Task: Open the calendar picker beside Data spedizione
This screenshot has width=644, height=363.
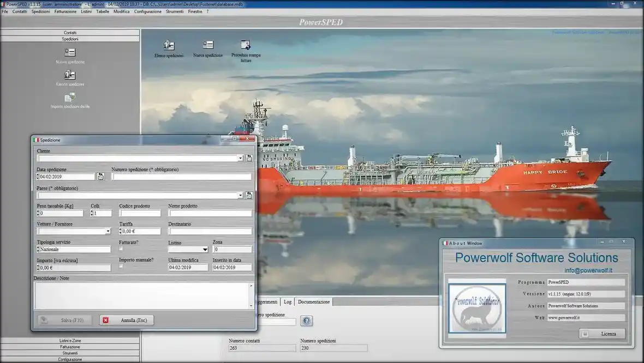Action: pyautogui.click(x=100, y=177)
